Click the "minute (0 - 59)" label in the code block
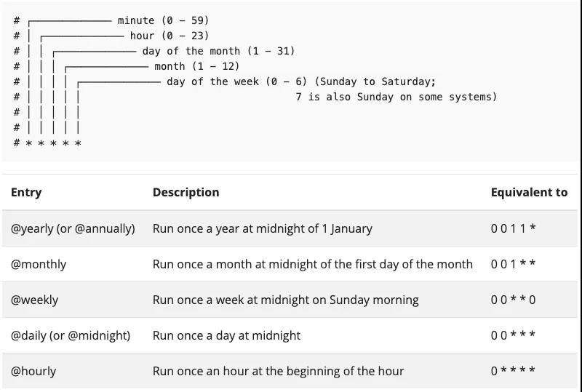This screenshot has height=392, width=582. click(163, 20)
